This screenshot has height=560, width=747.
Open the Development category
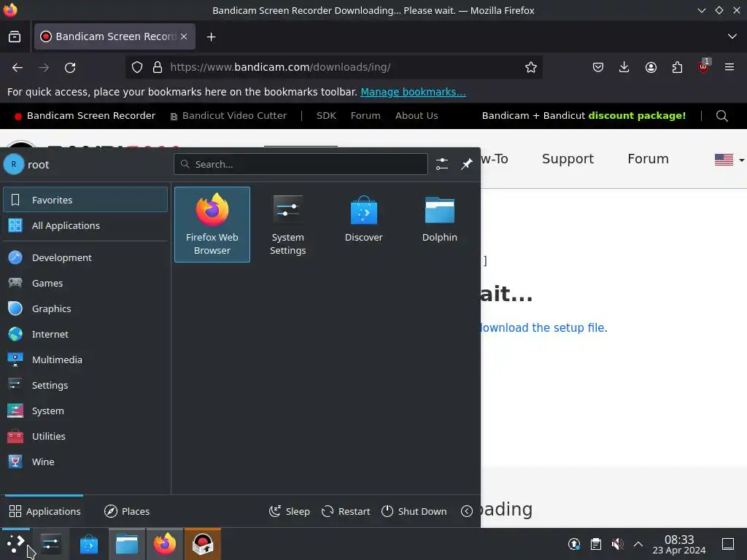point(85,257)
